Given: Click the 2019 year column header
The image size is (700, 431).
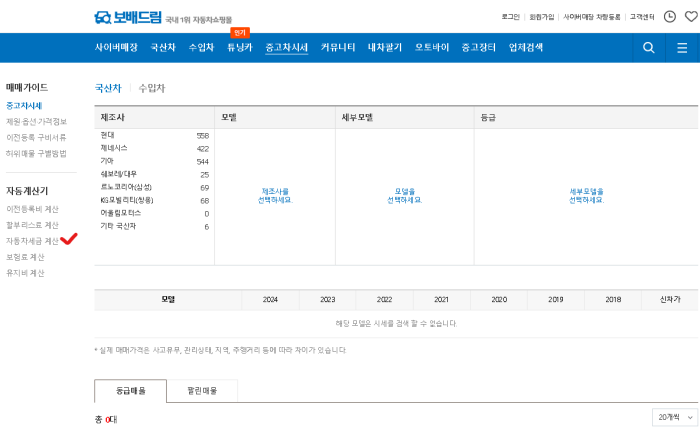Looking at the screenshot, I should (x=556, y=300).
